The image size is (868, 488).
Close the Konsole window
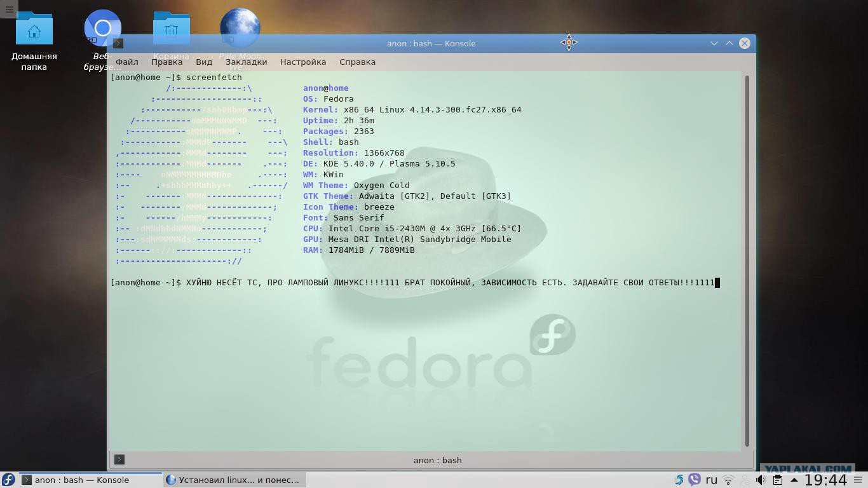(745, 43)
